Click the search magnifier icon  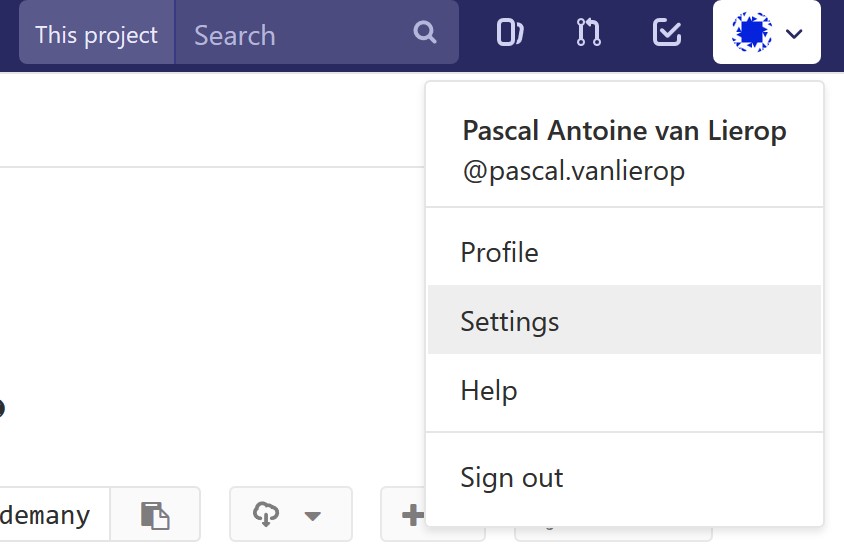(x=425, y=33)
